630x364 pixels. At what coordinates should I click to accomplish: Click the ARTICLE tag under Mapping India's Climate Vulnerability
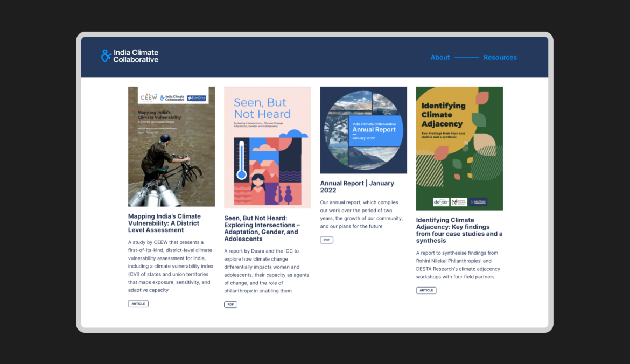pyautogui.click(x=138, y=304)
